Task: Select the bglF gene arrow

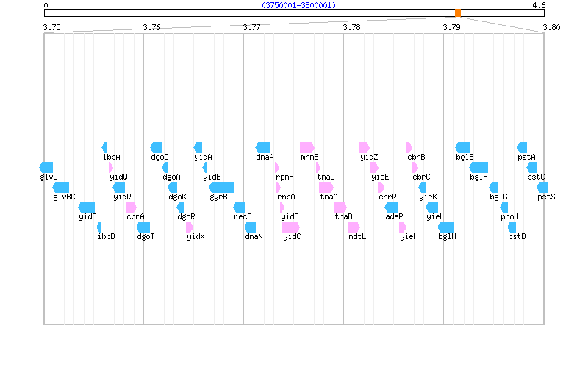Action: click(x=478, y=167)
